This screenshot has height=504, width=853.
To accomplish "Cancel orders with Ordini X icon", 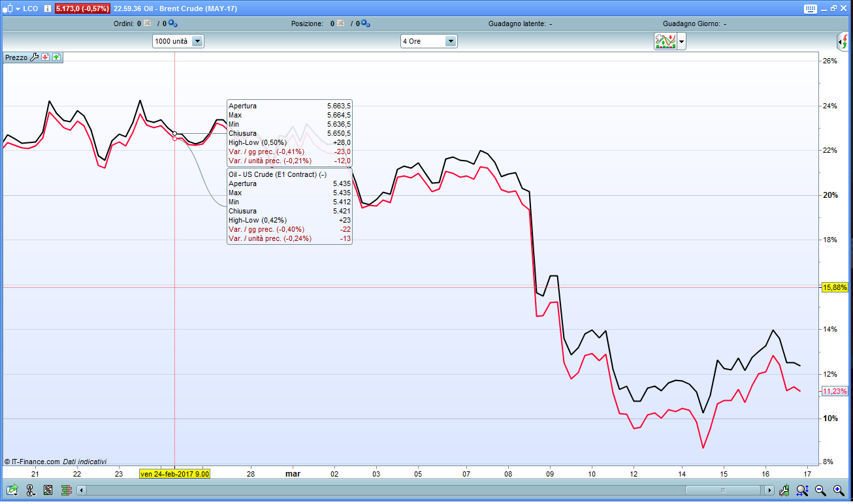I will (147, 24).
